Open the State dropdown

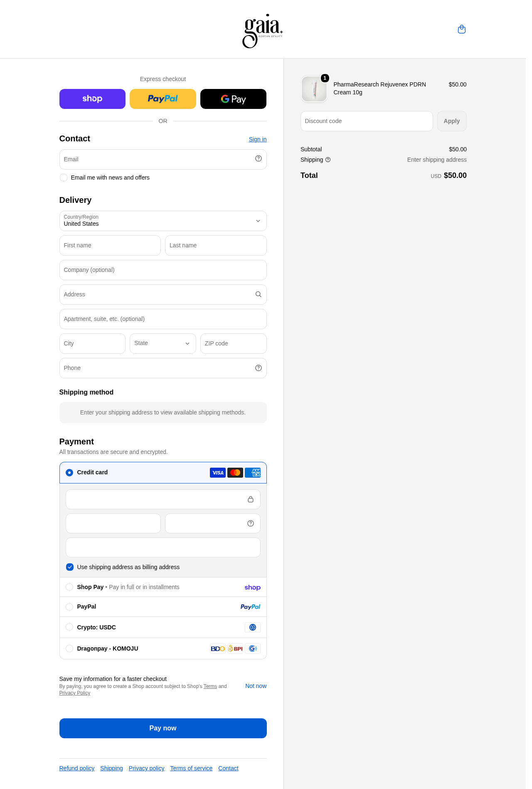click(x=163, y=343)
